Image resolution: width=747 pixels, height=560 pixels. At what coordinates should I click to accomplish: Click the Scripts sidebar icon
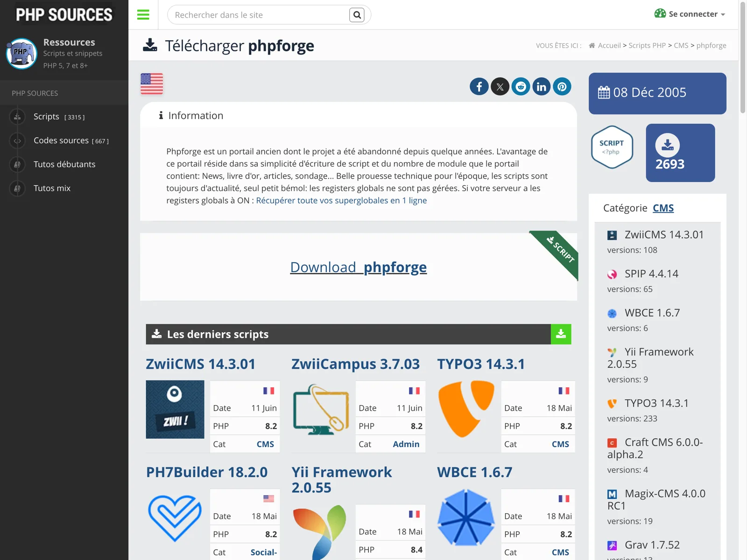pyautogui.click(x=17, y=117)
